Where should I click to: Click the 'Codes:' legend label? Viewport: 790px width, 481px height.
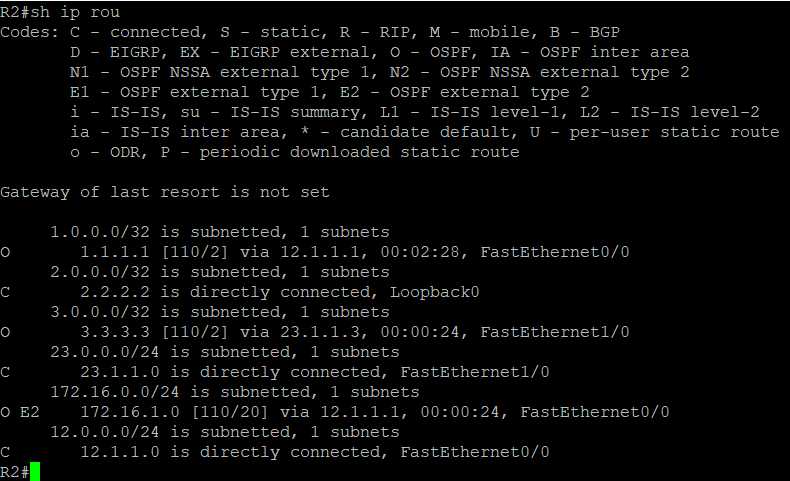pos(30,32)
